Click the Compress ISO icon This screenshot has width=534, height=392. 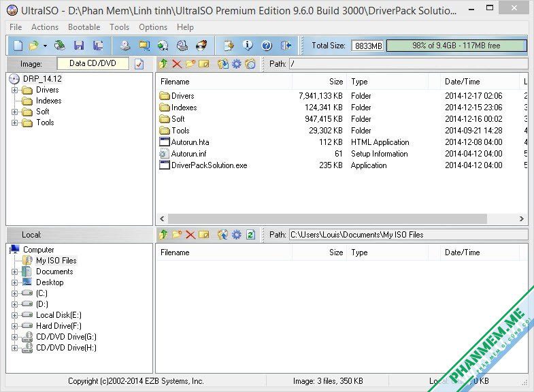(x=163, y=46)
